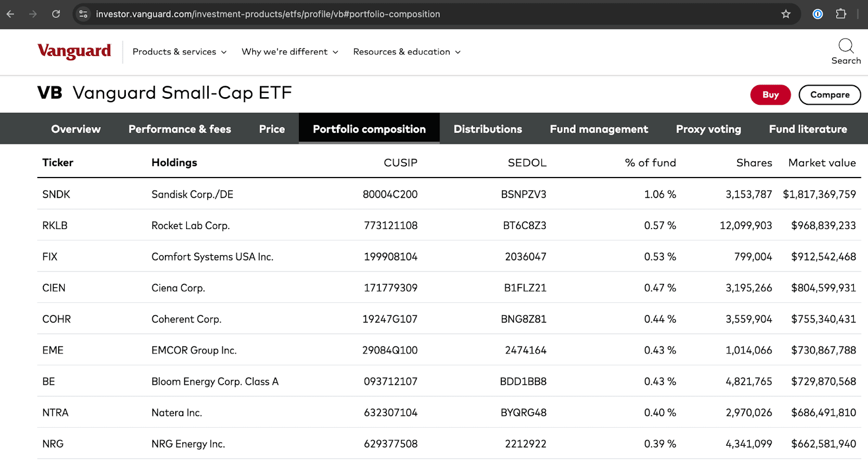
Task: Click the browser address bar URL
Action: click(268, 14)
